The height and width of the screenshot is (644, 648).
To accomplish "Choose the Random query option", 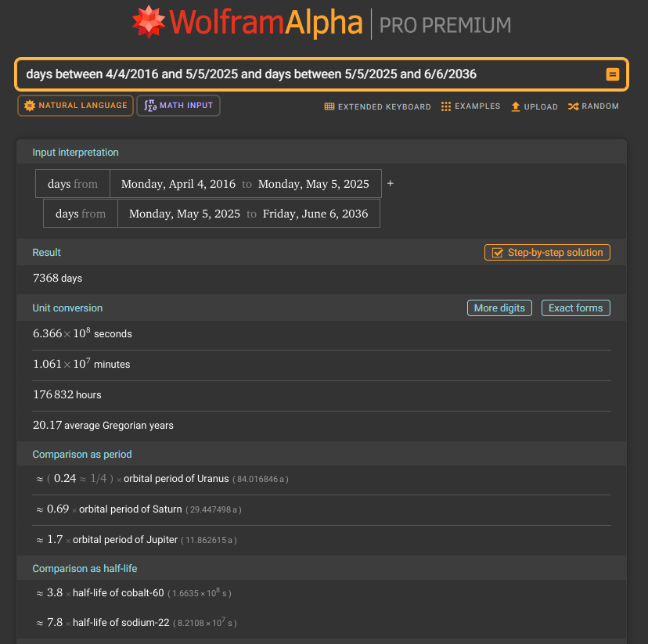I will click(x=593, y=106).
